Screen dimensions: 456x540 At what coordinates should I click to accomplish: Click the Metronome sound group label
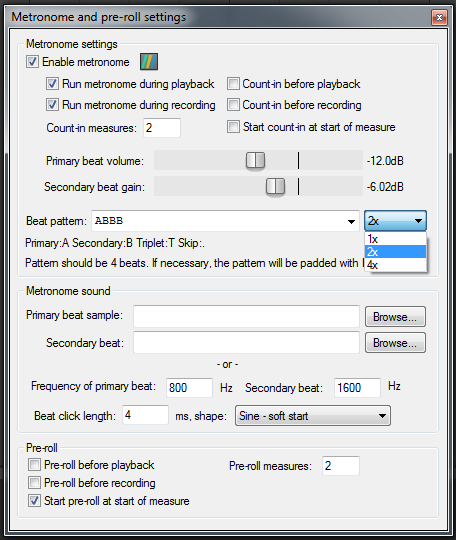(x=68, y=291)
